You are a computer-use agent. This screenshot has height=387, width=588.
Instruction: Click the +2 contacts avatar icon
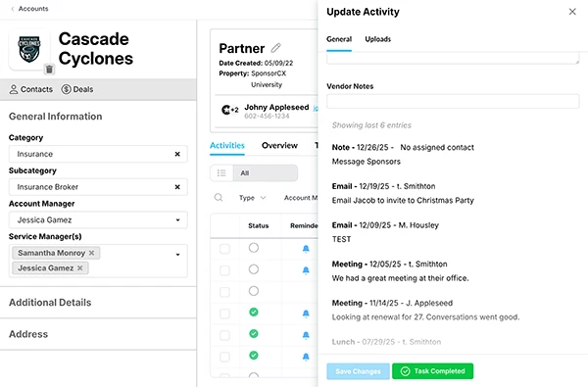230,110
